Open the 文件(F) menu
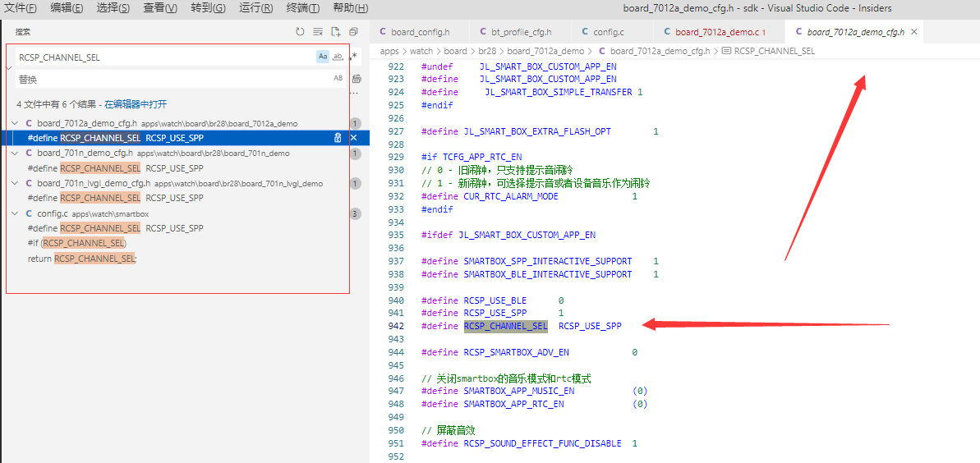980x463 pixels. 20,8
